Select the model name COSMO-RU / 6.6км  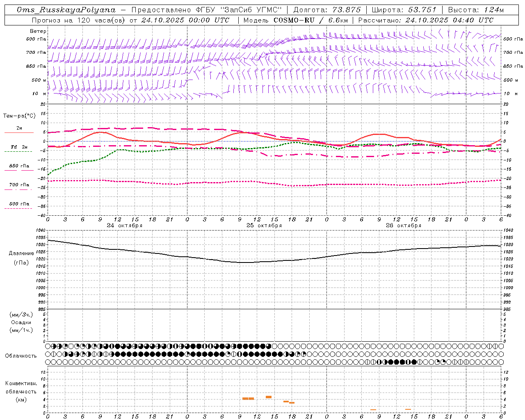coord(310,20)
